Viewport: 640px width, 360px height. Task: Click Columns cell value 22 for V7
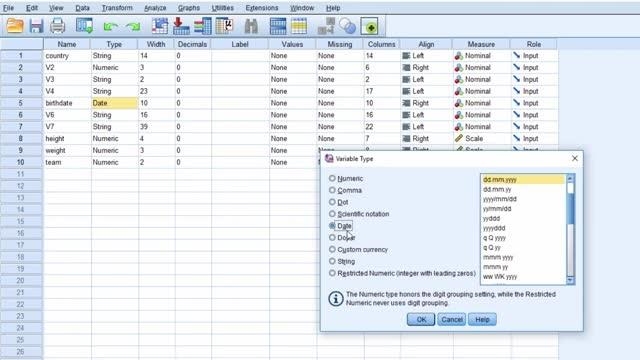(382, 127)
